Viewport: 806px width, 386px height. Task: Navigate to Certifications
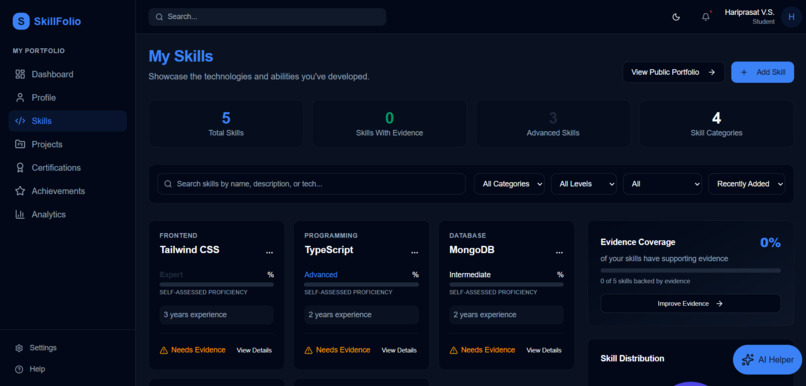[x=68, y=168]
